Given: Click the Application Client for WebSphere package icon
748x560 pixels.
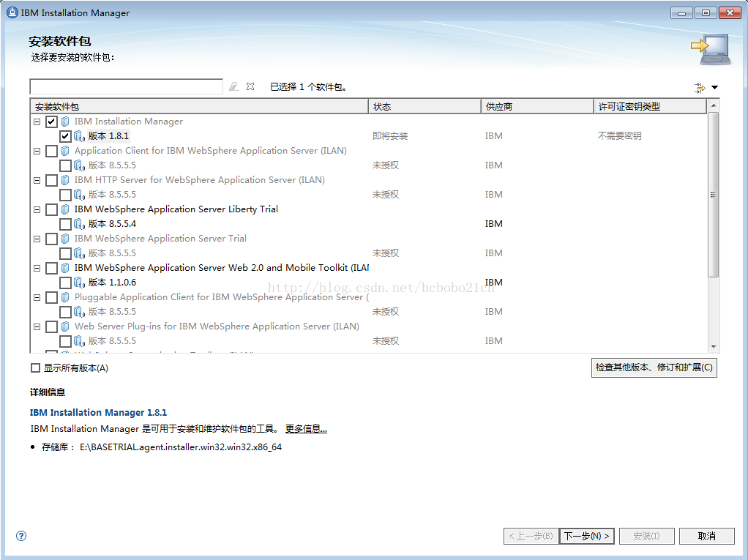Looking at the screenshot, I should (x=65, y=151).
